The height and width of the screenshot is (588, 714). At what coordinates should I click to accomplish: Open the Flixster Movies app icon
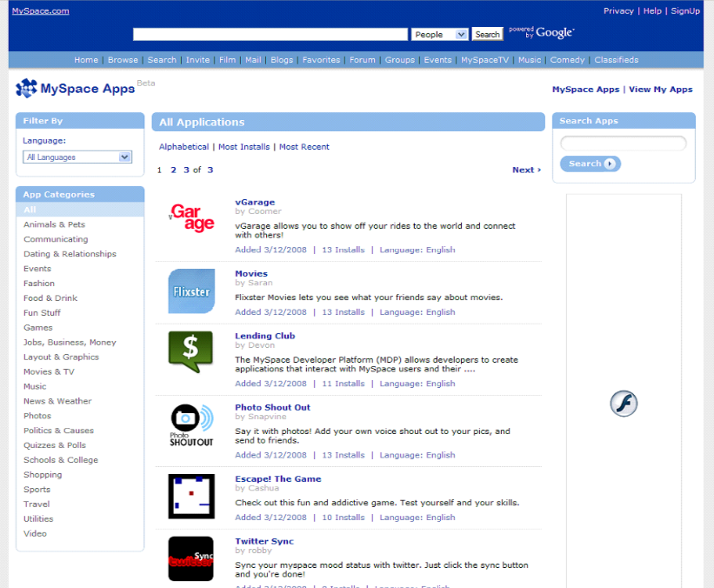tap(191, 291)
